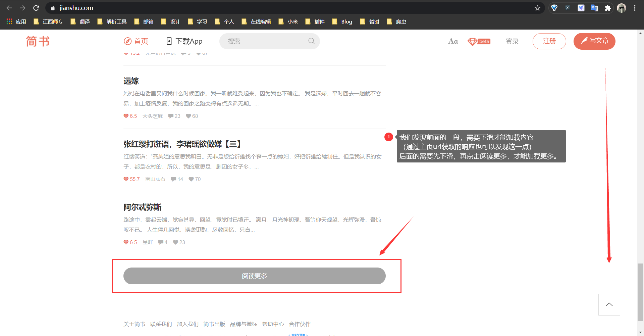Click the scroll-to-top arrow button

click(609, 304)
